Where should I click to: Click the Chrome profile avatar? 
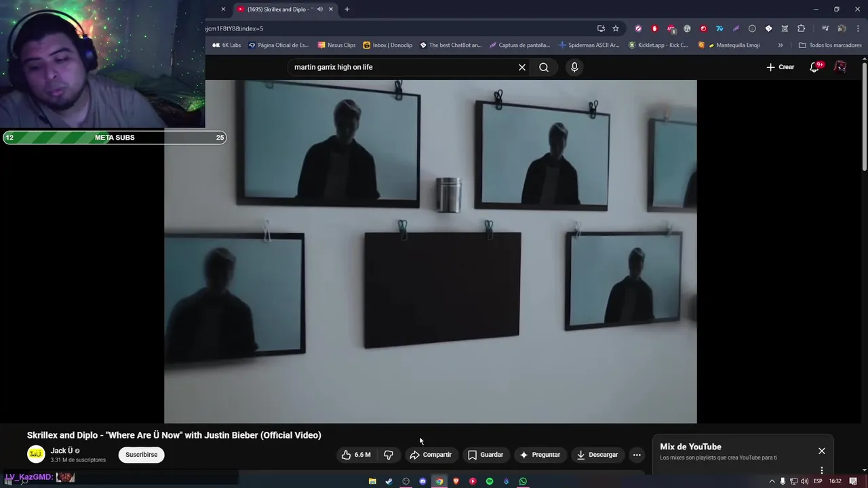click(842, 28)
